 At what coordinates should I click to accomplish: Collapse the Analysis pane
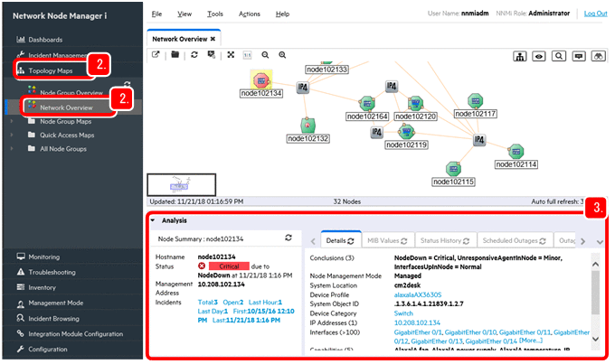tap(153, 219)
